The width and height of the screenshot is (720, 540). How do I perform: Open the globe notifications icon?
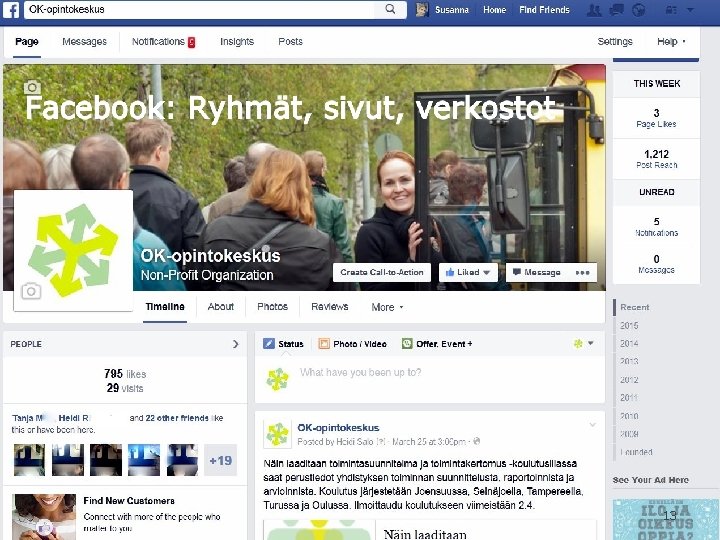click(638, 10)
